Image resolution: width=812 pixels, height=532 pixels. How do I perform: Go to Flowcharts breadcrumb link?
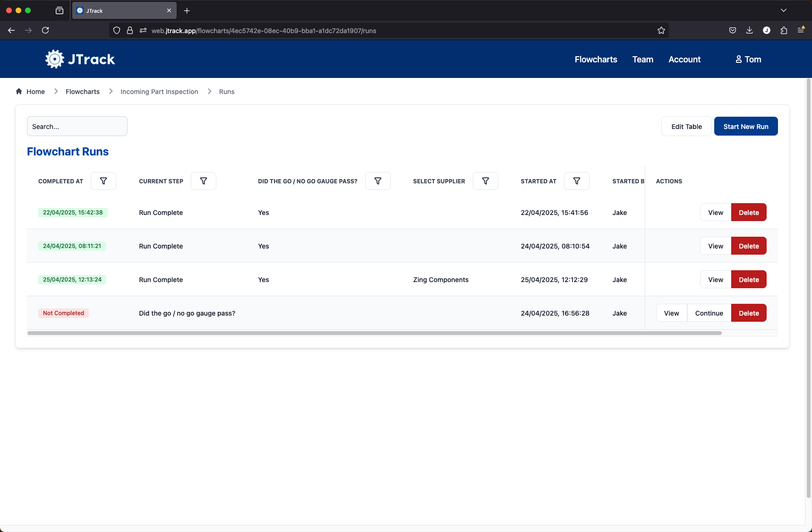(83, 92)
